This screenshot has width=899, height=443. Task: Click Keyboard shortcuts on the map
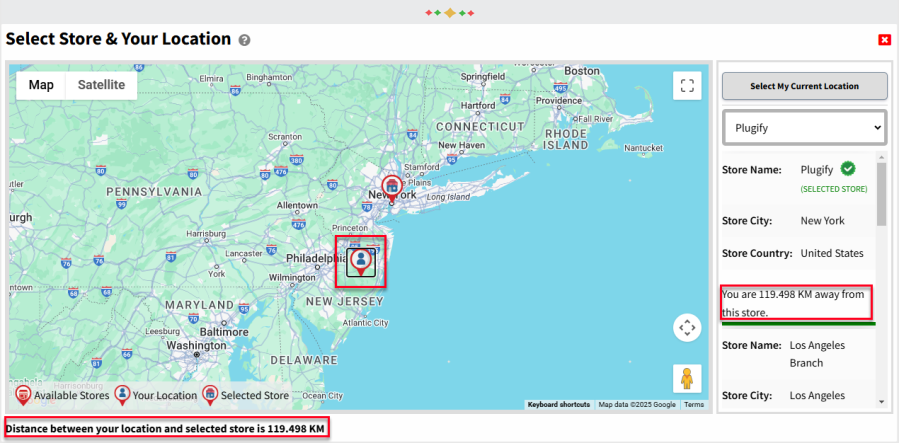pyautogui.click(x=558, y=405)
